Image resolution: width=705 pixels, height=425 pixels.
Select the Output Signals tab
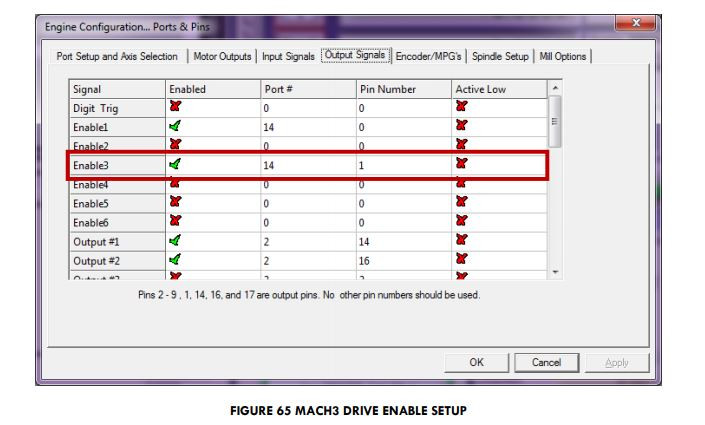[x=355, y=55]
